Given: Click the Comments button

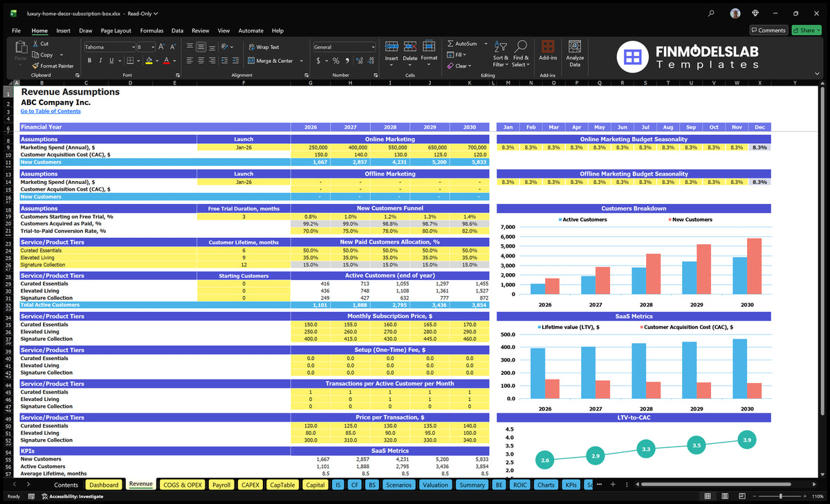Looking at the screenshot, I should click(x=768, y=30).
